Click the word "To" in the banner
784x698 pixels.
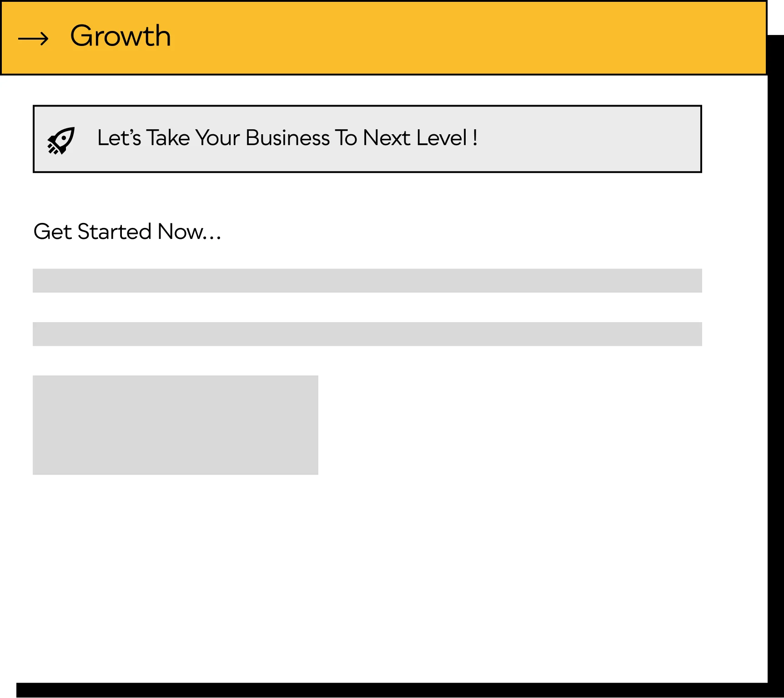point(346,138)
